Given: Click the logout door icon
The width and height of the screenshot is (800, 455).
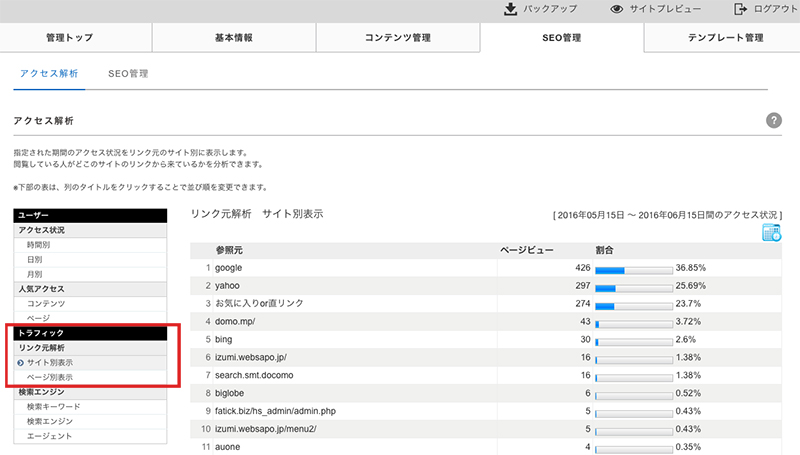Looking at the screenshot, I should pos(740,10).
